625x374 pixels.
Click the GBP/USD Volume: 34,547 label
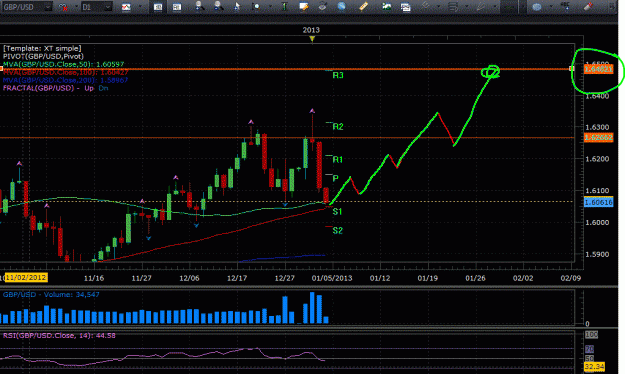click(51, 295)
